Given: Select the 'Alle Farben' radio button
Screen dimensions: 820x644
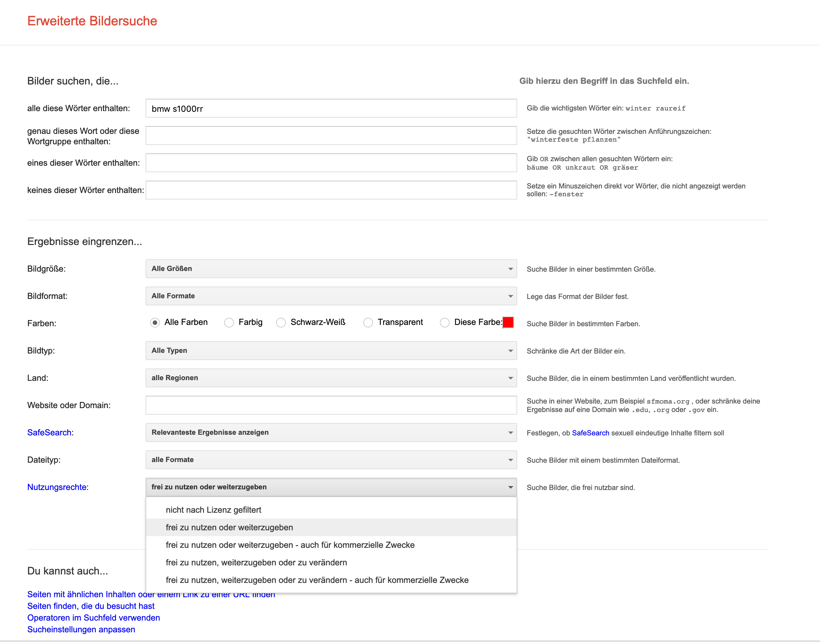Looking at the screenshot, I should (x=155, y=323).
